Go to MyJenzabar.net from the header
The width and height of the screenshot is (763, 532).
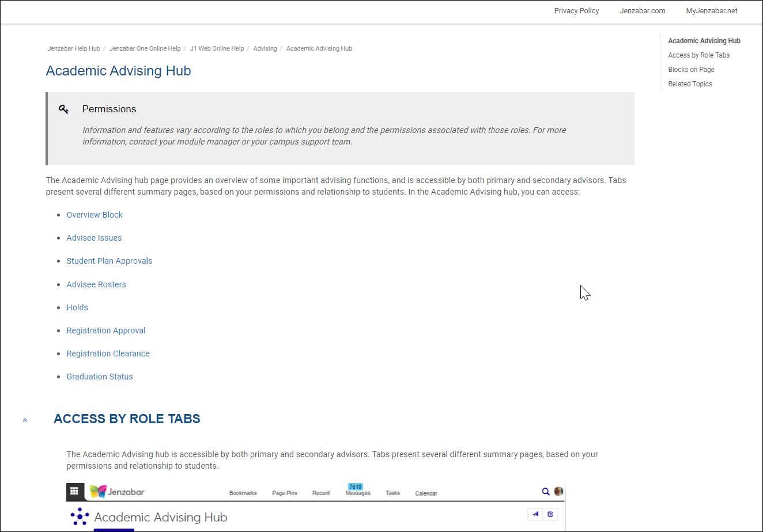coord(712,11)
